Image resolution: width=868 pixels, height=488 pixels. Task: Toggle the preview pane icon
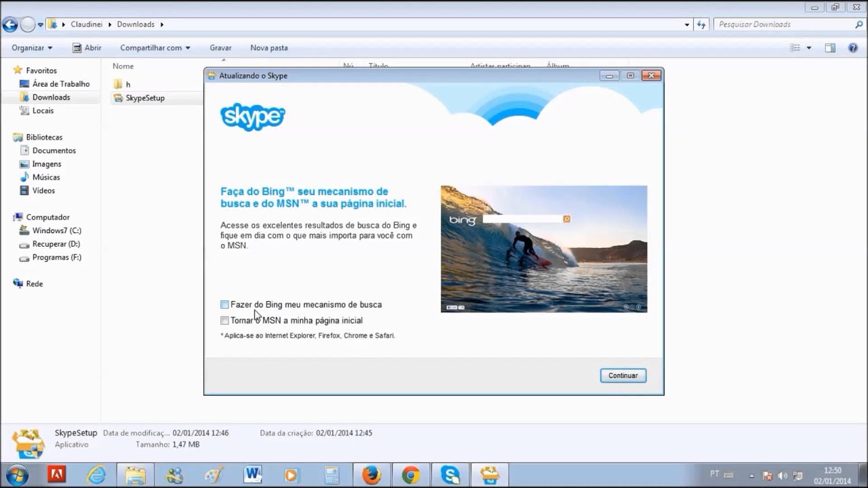830,48
